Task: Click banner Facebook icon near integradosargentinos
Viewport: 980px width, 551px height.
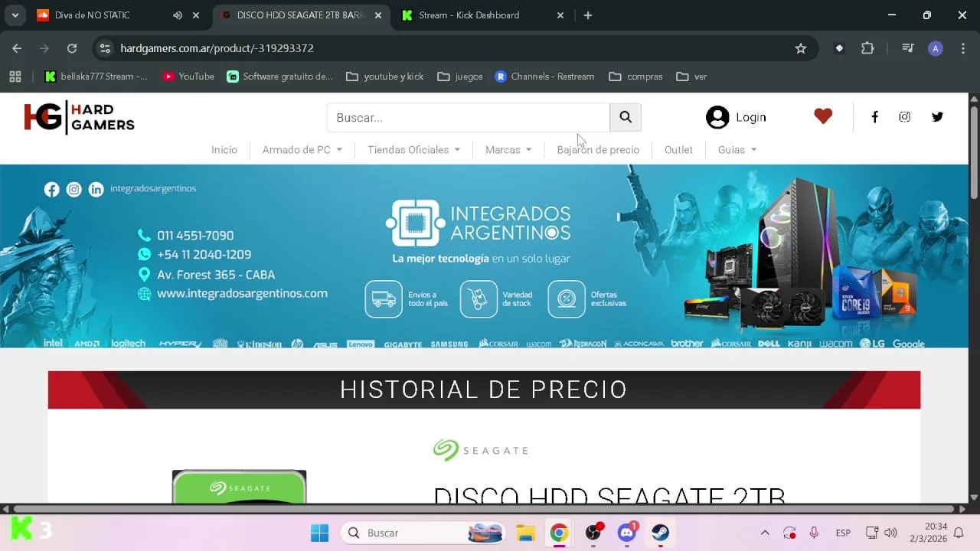Action: coord(51,189)
